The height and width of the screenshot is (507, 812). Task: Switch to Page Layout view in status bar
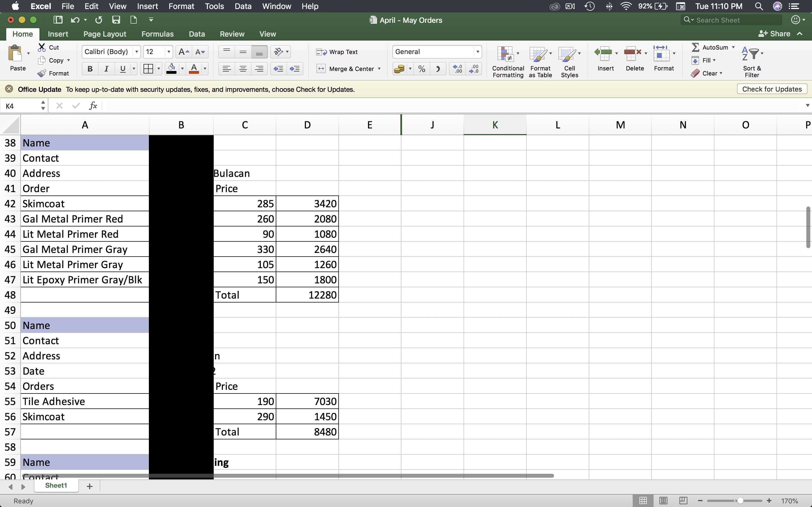tap(663, 501)
